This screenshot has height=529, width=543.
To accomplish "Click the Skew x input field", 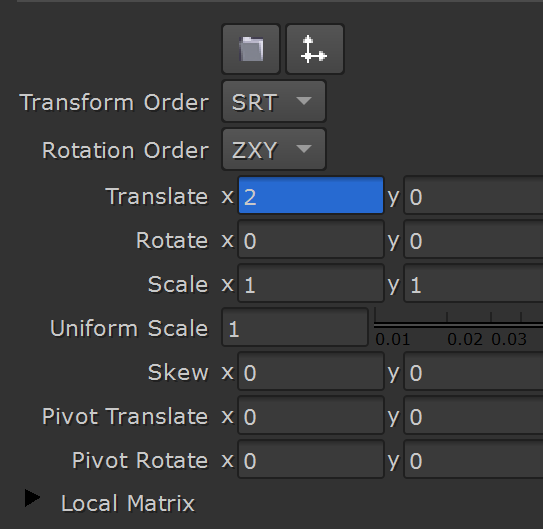I will click(311, 371).
